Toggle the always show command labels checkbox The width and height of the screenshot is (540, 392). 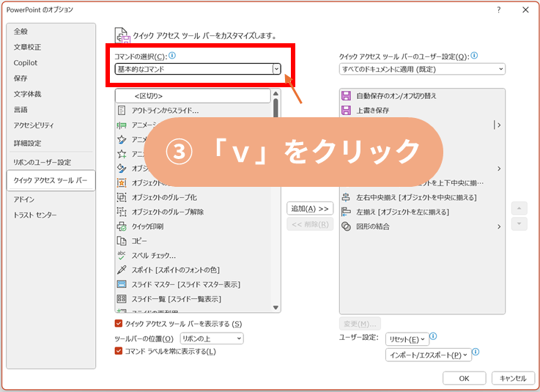pyautogui.click(x=119, y=351)
